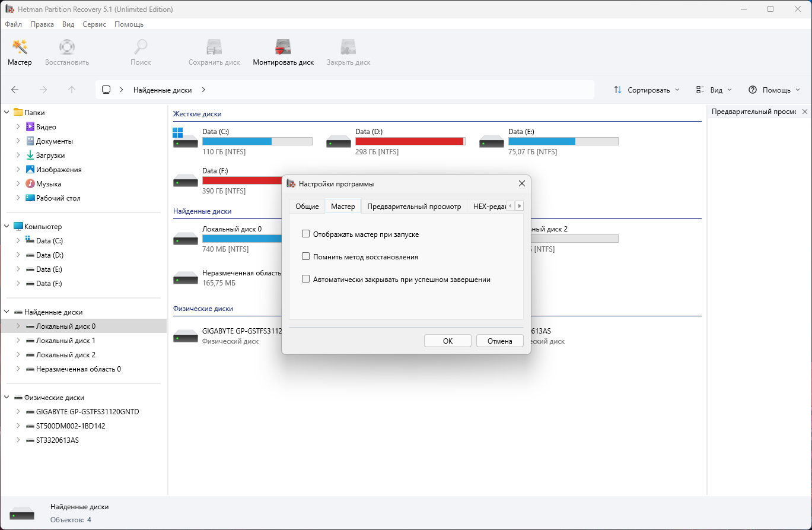Go back with the left arrow
812x530 pixels.
tap(15, 90)
